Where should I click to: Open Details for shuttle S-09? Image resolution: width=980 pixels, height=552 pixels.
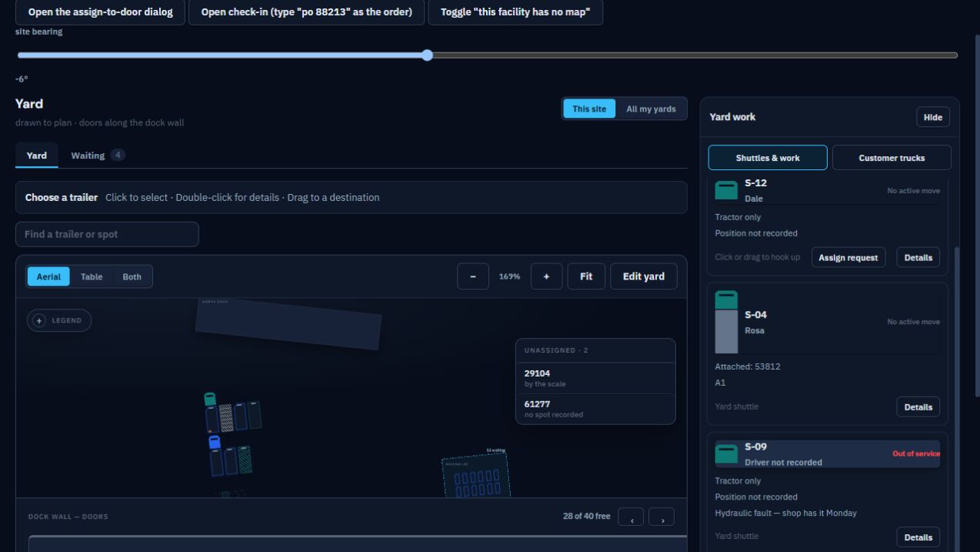click(918, 537)
